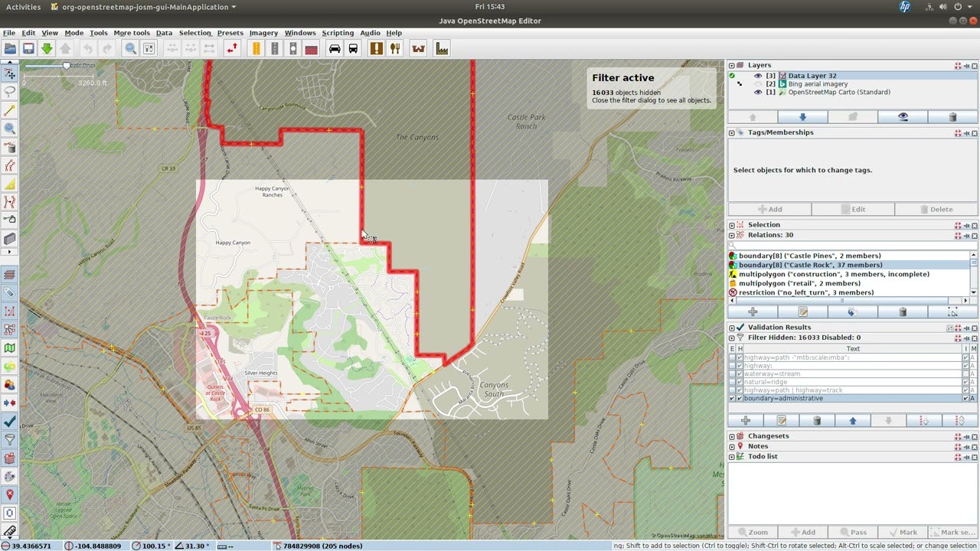This screenshot has width=980, height=551.
Task: Activate the Lasso select tool
Action: (10, 92)
